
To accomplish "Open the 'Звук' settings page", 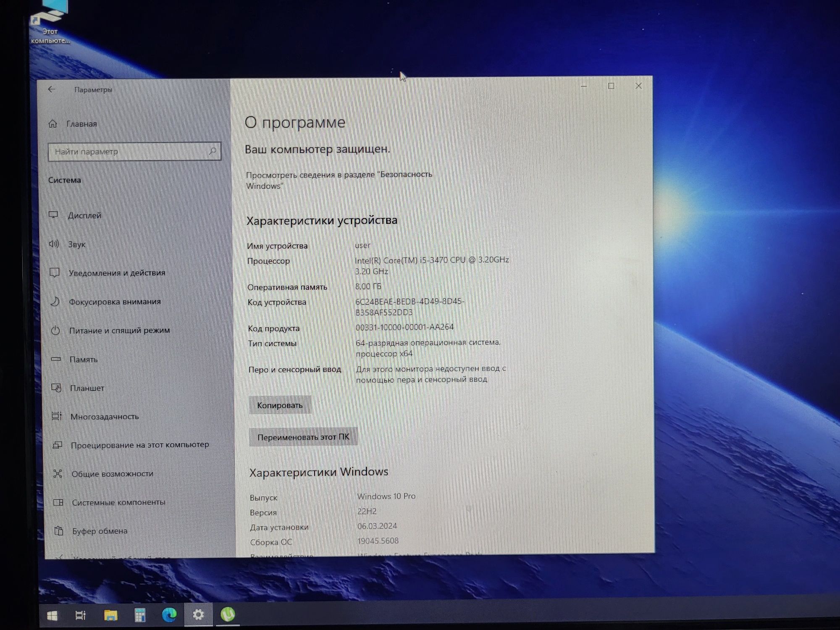I will (77, 244).
